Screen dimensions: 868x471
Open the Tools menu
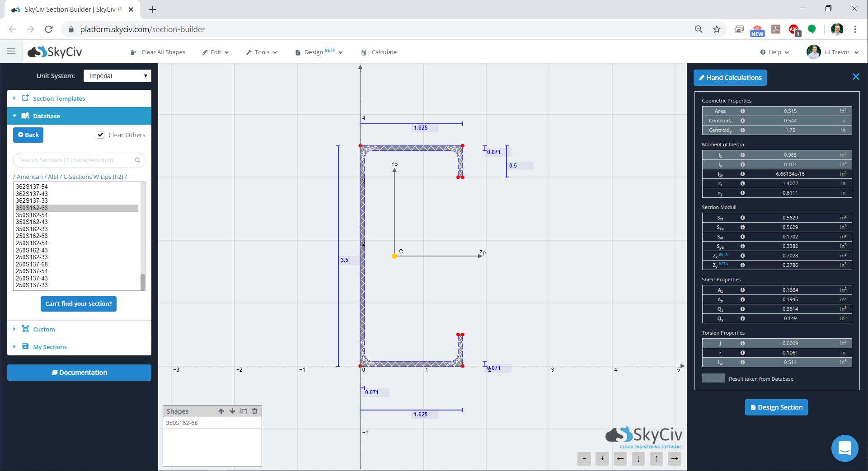262,52
